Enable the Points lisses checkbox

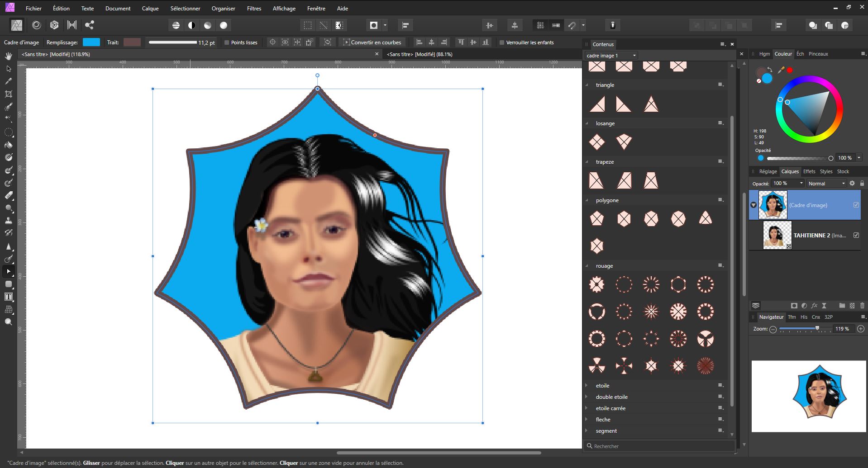coord(227,43)
